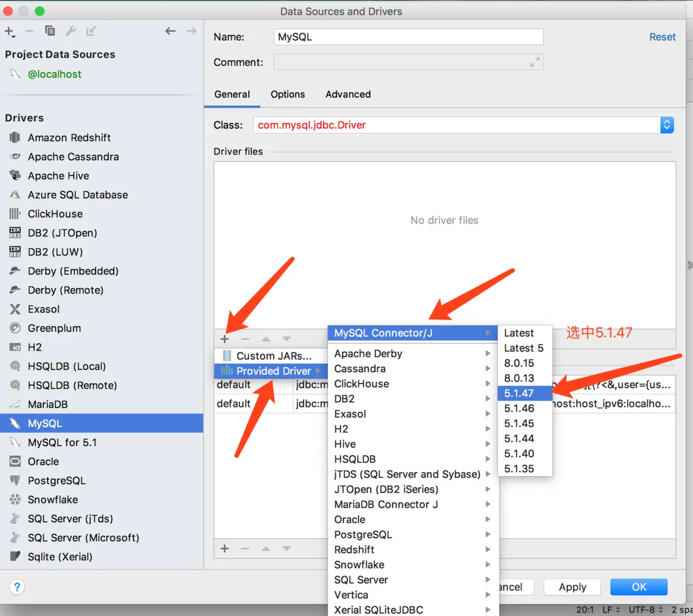The width and height of the screenshot is (693, 616).
Task: Expand the Apache Derby driver submenu
Action: coord(412,353)
